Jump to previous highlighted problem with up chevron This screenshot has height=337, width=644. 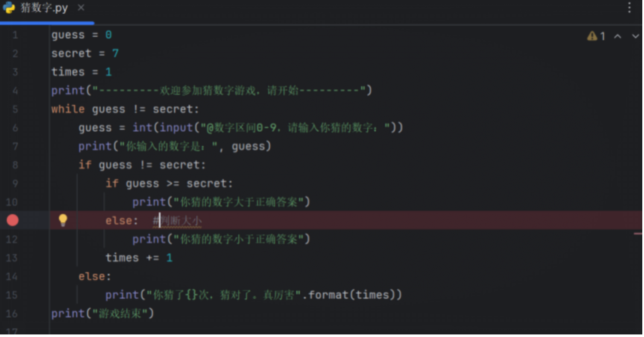point(618,36)
